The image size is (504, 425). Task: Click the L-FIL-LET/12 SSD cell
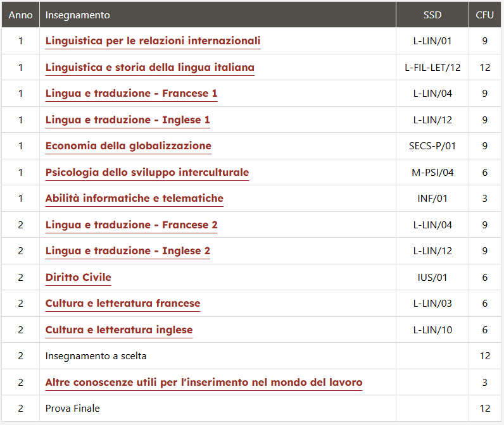432,68
